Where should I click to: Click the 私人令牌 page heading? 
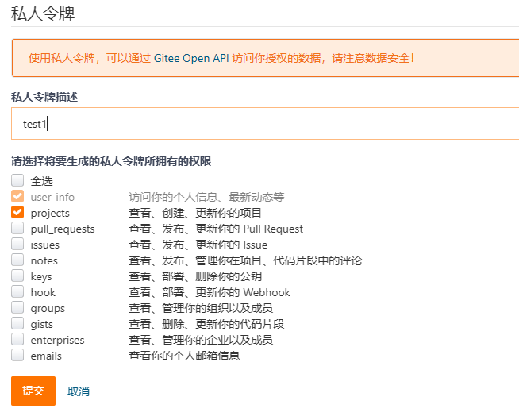tap(44, 13)
